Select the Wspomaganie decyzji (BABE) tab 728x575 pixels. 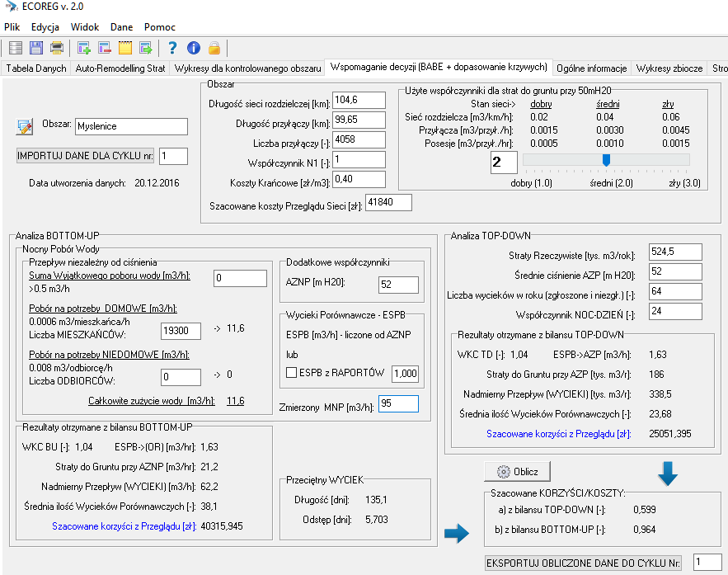(439, 67)
